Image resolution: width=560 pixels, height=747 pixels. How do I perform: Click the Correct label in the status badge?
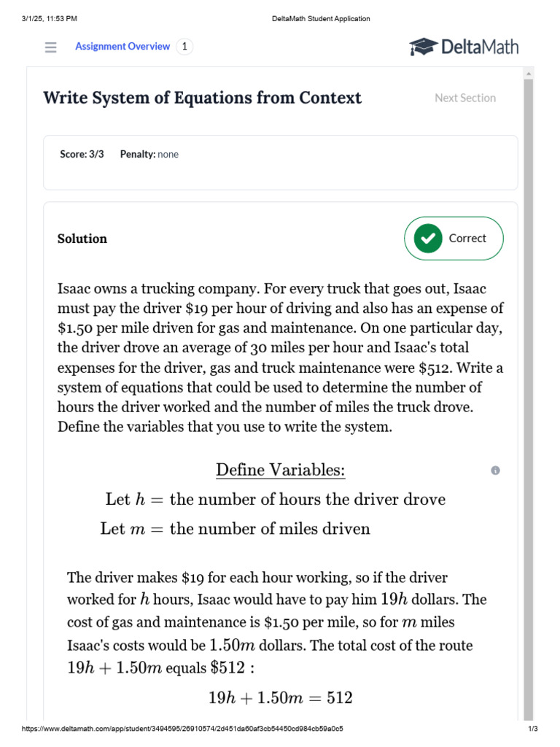(x=467, y=239)
